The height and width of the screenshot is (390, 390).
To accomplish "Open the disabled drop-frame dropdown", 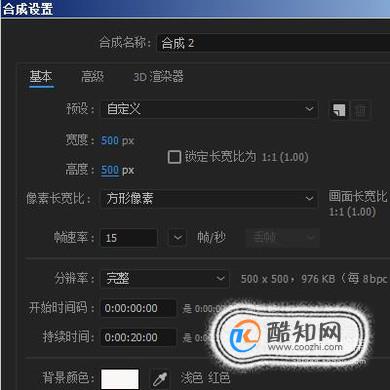I will [283, 238].
